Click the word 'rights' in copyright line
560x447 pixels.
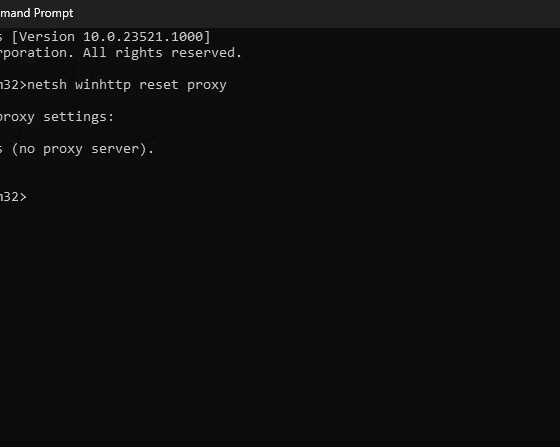(x=139, y=53)
